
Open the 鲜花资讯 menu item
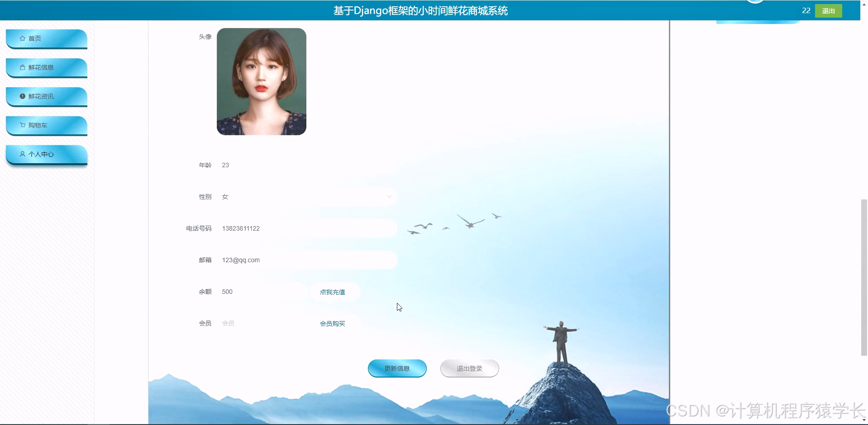[46, 96]
